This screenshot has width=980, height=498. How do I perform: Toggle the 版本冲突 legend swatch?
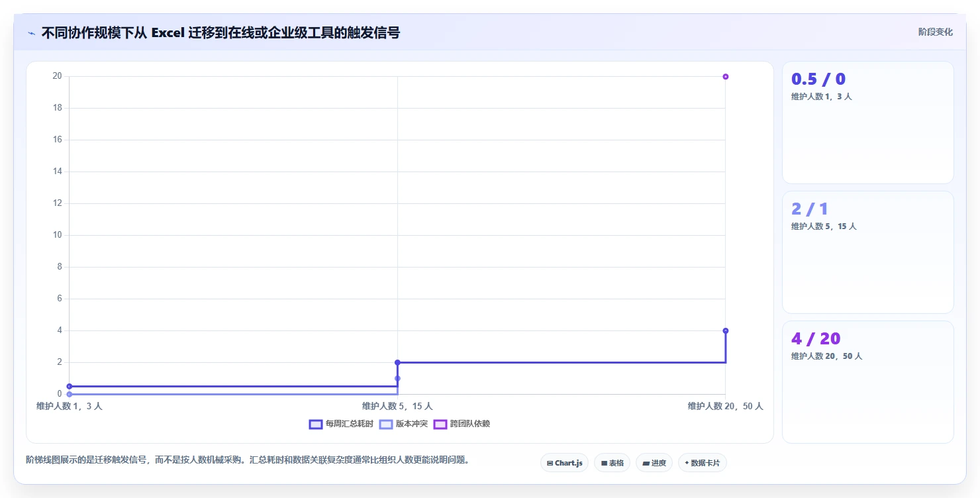[386, 424]
